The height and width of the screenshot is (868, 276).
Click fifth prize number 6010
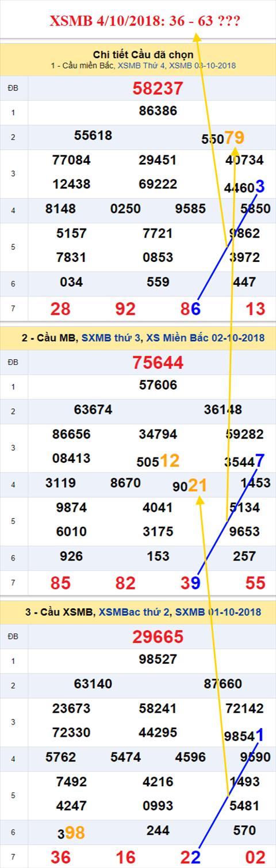71,531
